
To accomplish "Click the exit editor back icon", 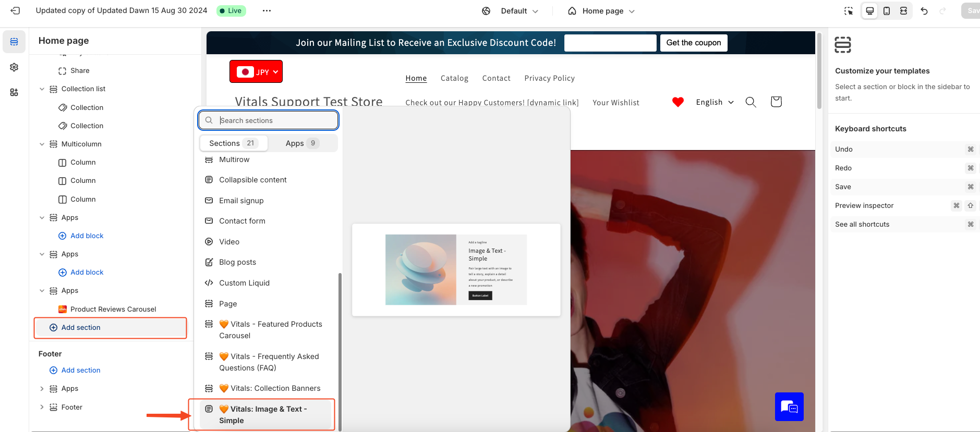I will (x=15, y=10).
